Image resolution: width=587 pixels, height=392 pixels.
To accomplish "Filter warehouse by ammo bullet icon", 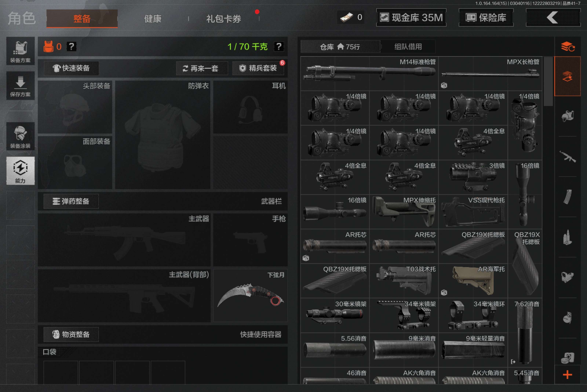I will click(567, 237).
